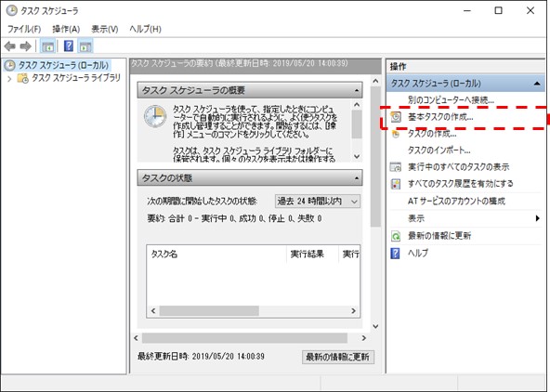Click すべてのタスク履歴を有効にする action
550x392 pixels.
click(460, 184)
